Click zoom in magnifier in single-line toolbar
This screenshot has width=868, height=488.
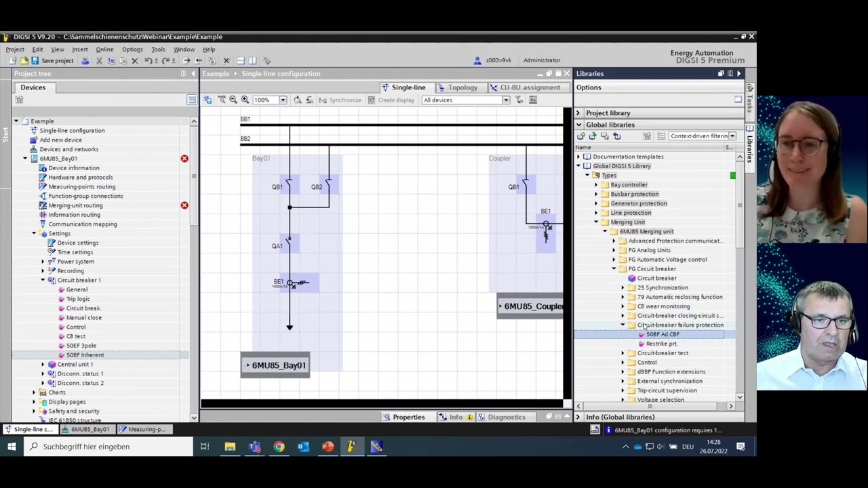point(245,100)
